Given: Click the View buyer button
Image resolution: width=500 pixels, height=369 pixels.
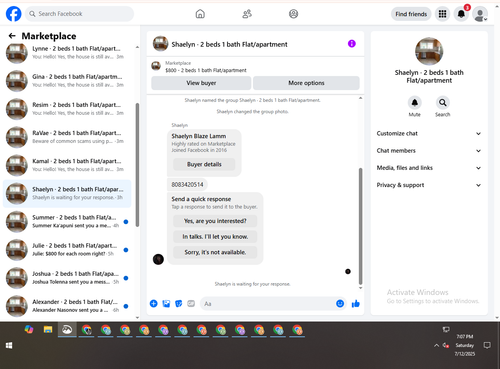Looking at the screenshot, I should pyautogui.click(x=201, y=83).
